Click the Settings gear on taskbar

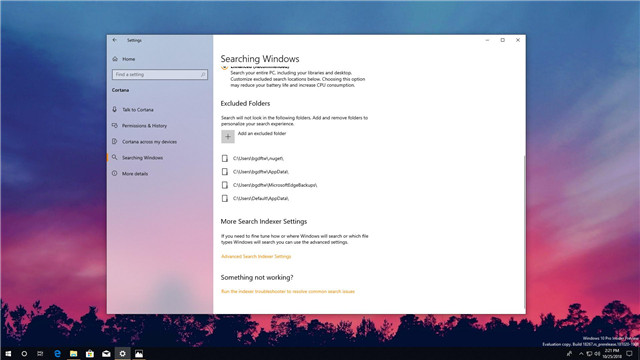(x=122, y=353)
